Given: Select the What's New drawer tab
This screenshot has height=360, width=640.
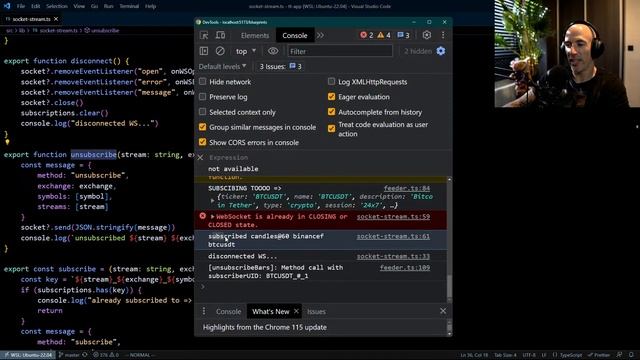Looking at the screenshot, I should pyautogui.click(x=271, y=312).
